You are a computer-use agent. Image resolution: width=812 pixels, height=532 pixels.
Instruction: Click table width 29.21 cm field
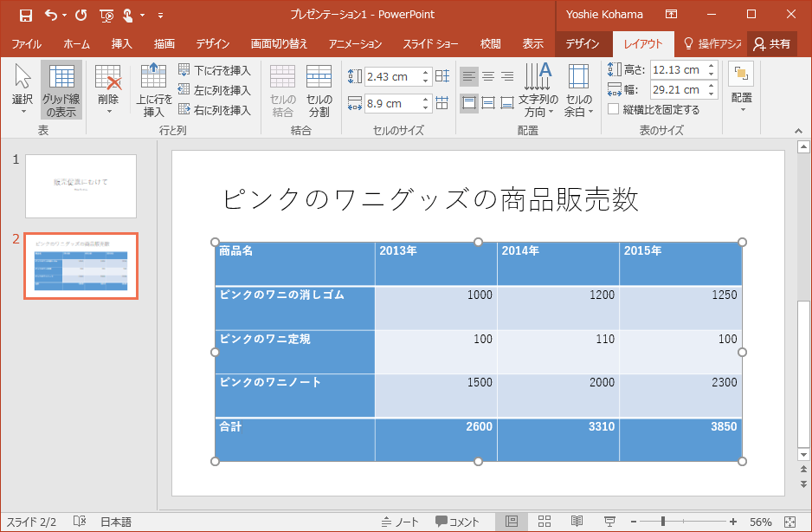(x=679, y=90)
